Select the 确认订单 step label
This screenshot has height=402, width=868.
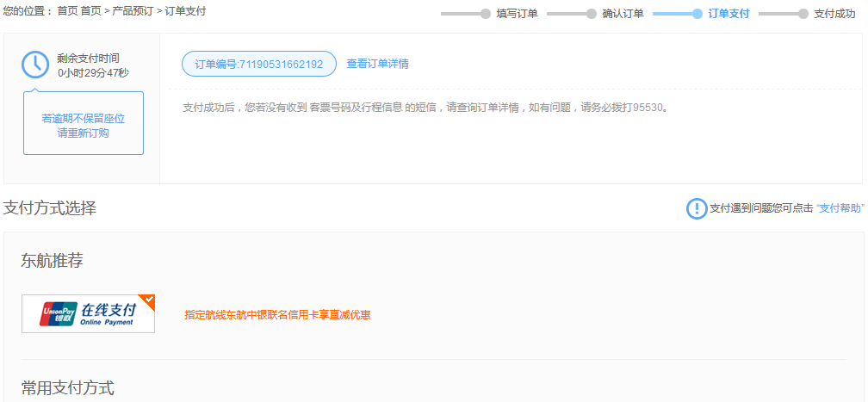tap(623, 14)
